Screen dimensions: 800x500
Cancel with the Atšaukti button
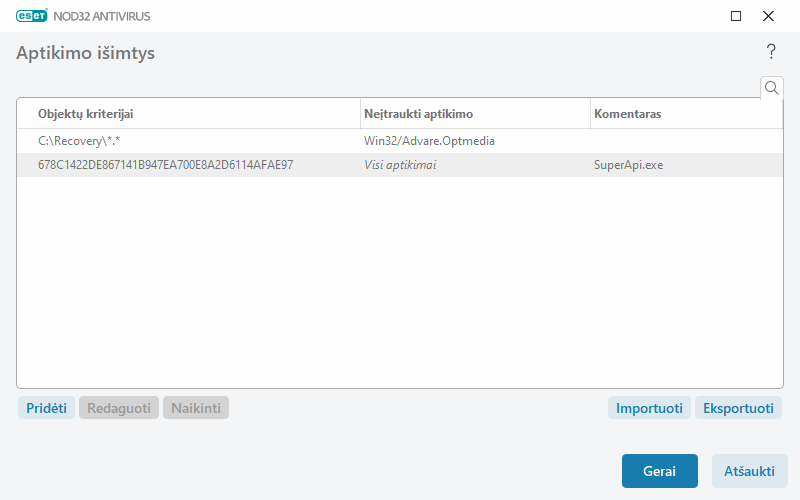[x=749, y=471]
